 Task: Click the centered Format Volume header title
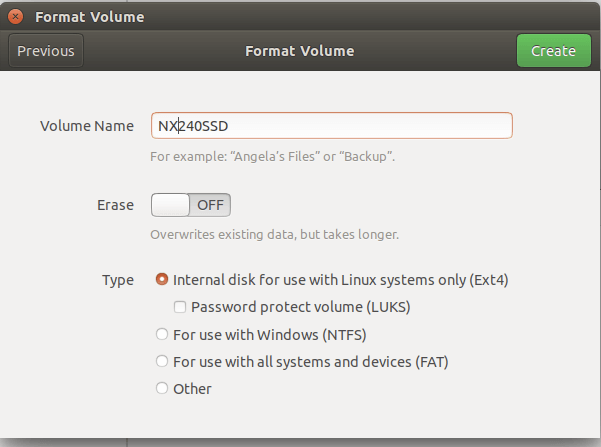click(300, 51)
